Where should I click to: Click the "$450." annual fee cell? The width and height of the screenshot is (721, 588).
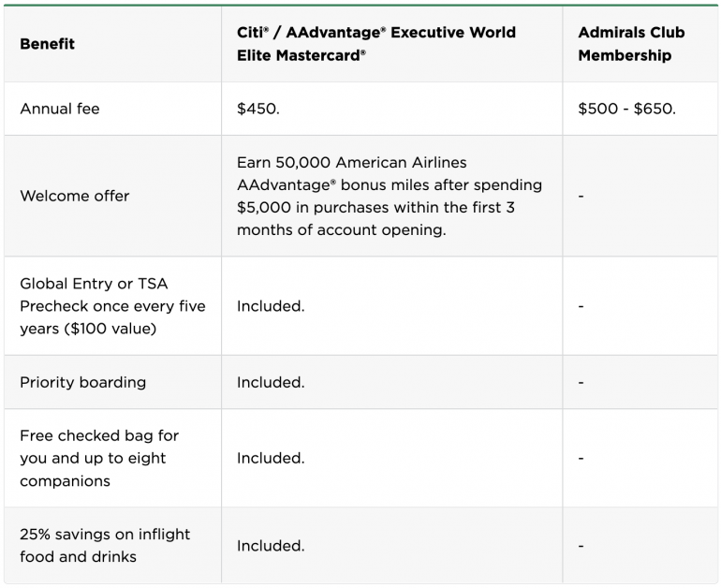pyautogui.click(x=258, y=109)
